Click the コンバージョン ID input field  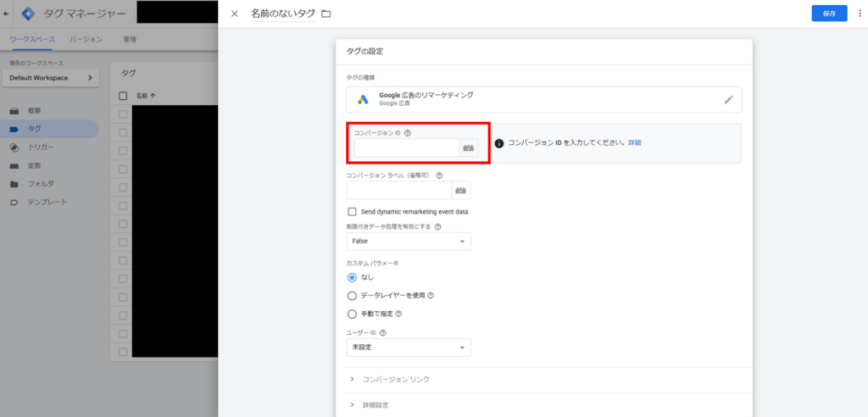407,147
